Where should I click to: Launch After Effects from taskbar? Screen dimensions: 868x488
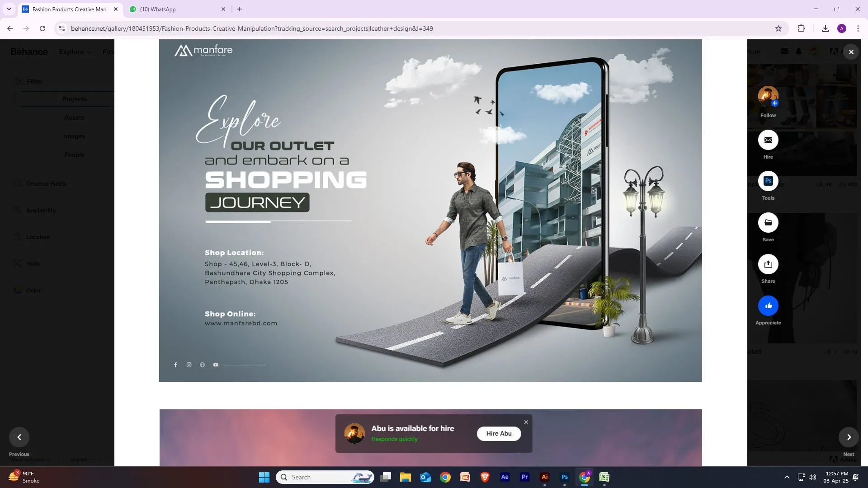pyautogui.click(x=505, y=477)
